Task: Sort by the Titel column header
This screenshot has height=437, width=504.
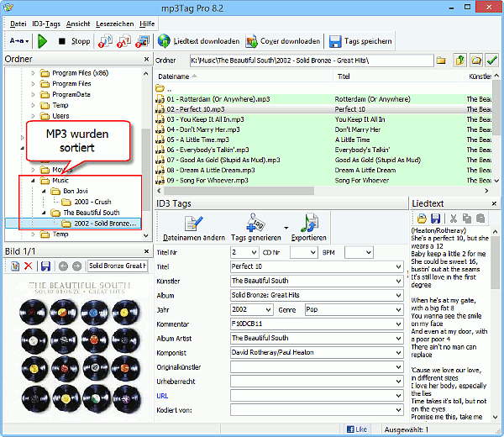Action: pyautogui.click(x=398, y=76)
